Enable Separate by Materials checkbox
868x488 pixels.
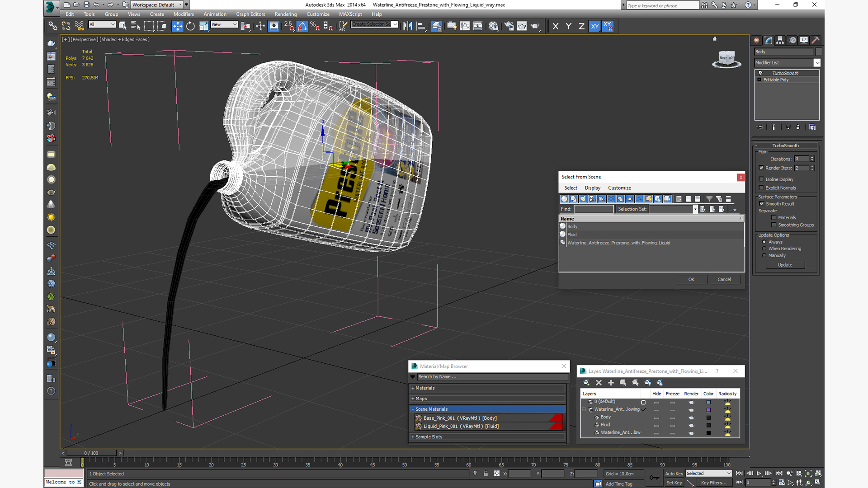(774, 217)
